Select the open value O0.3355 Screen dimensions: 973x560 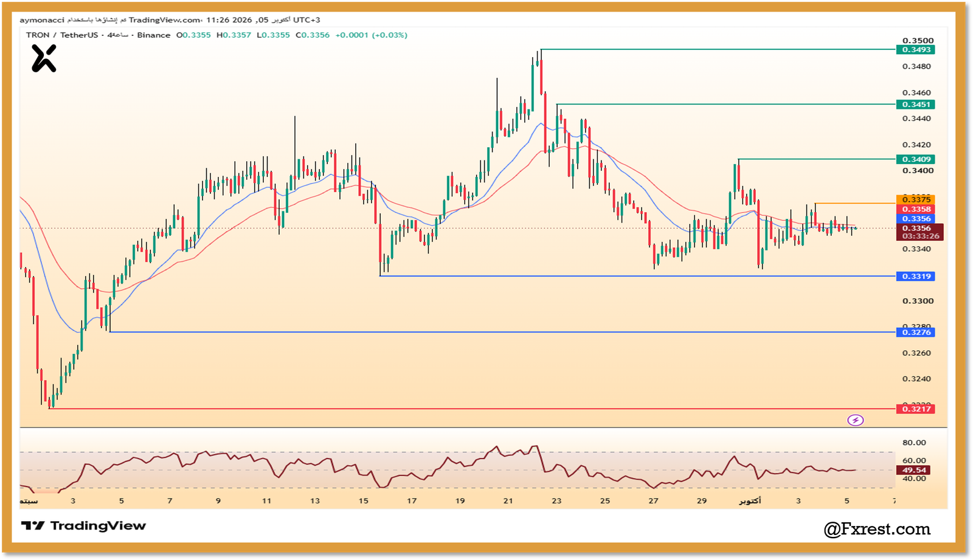click(193, 35)
